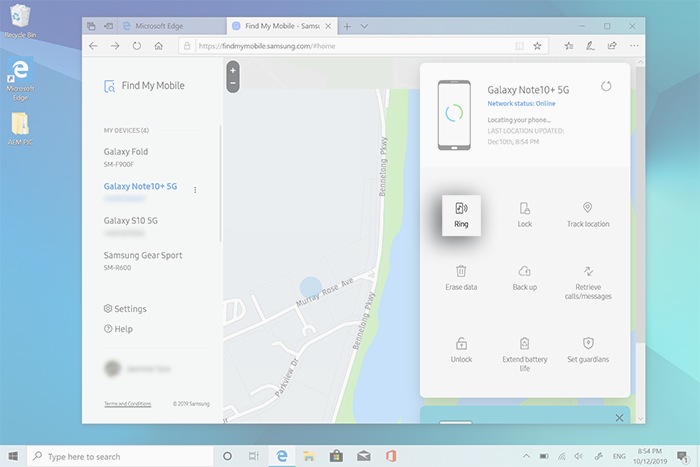
Task: Click the Ring action for Galaxy Note10+ 5G
Action: [x=461, y=215]
